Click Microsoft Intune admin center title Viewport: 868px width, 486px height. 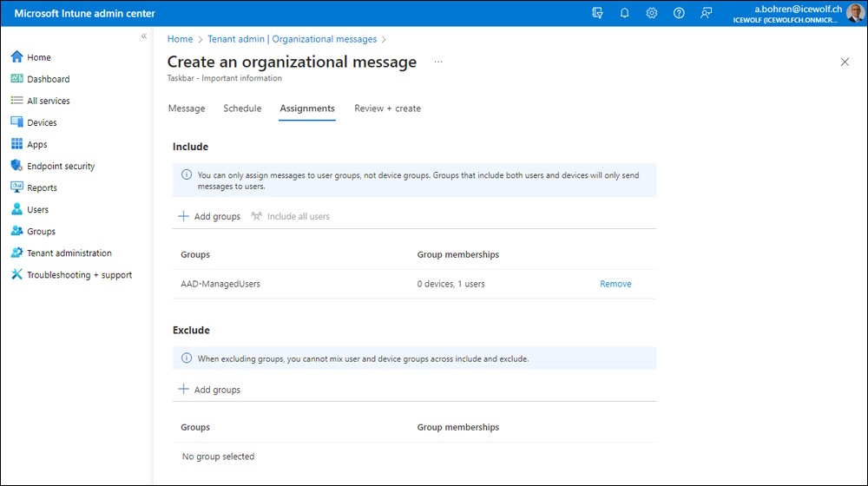[x=85, y=13]
